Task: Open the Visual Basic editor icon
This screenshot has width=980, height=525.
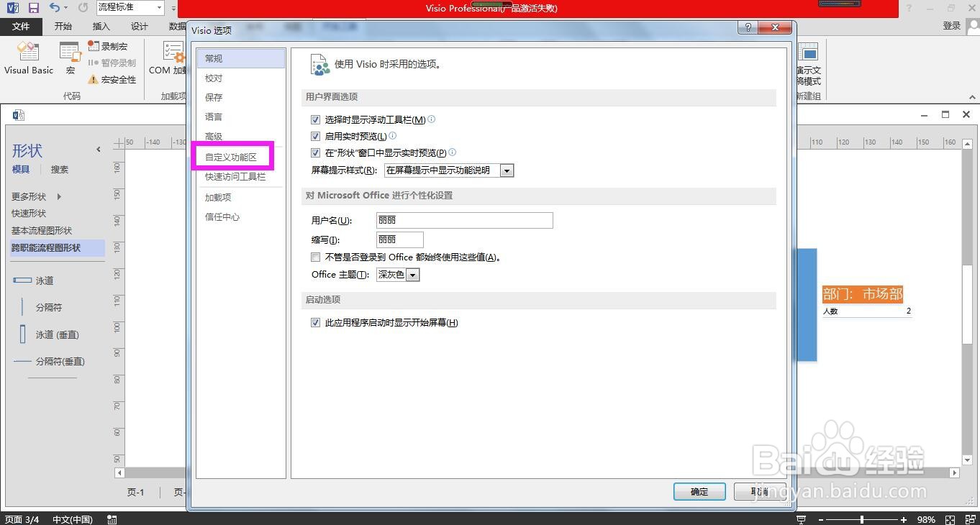Action: coord(28,52)
